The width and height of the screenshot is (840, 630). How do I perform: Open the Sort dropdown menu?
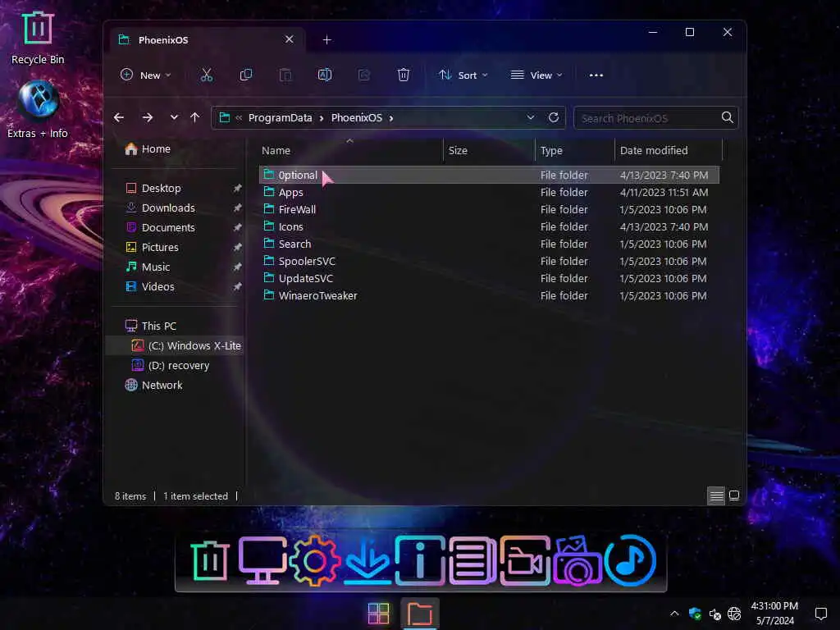tap(463, 75)
